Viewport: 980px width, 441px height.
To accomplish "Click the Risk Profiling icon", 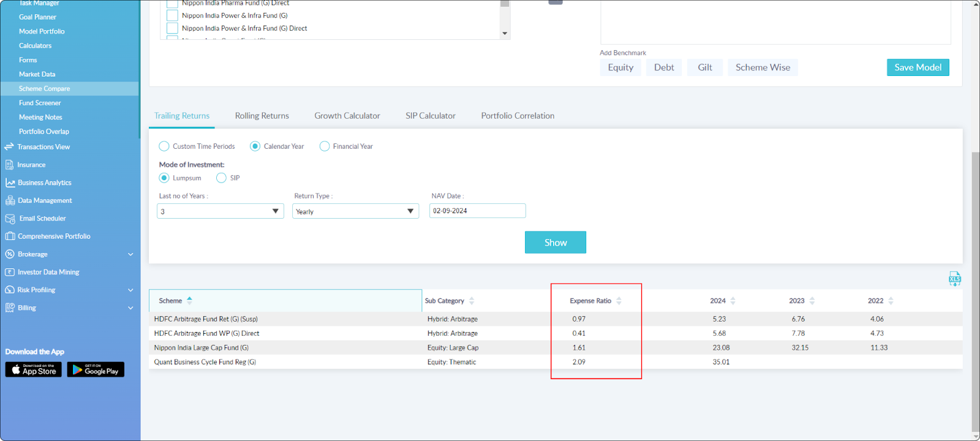I will coord(10,290).
